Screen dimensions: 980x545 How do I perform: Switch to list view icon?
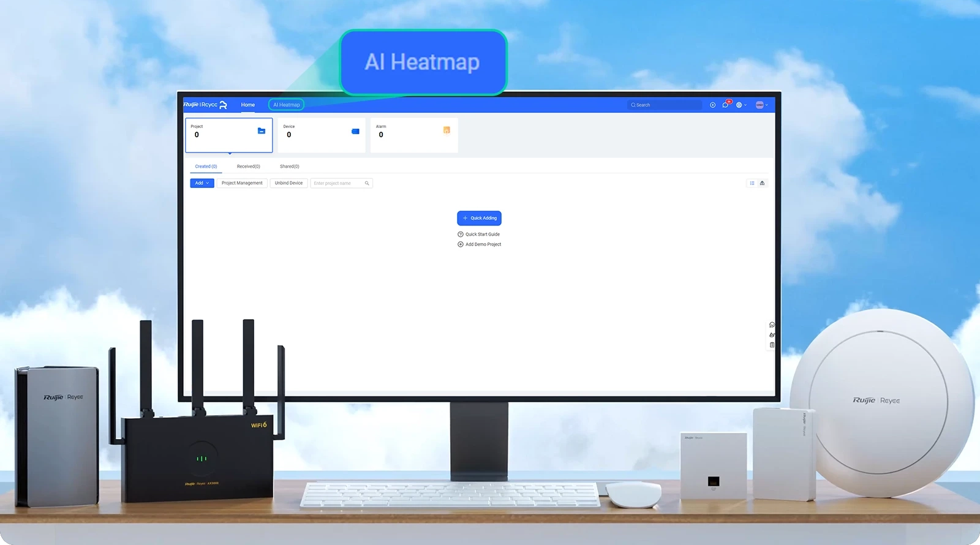(x=752, y=183)
